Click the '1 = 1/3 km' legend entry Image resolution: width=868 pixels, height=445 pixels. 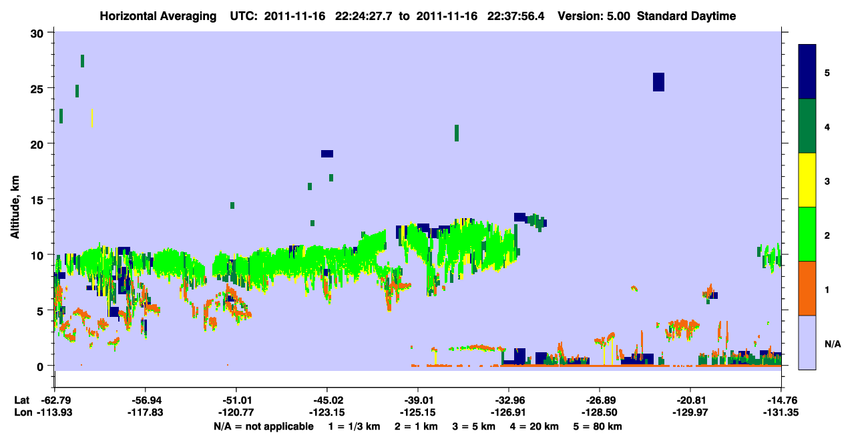353,426
